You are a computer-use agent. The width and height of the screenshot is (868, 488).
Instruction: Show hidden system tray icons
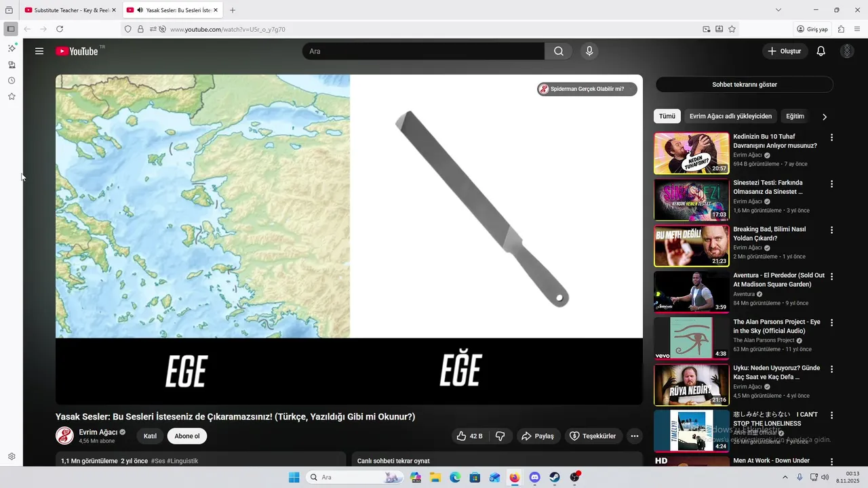pyautogui.click(x=785, y=477)
